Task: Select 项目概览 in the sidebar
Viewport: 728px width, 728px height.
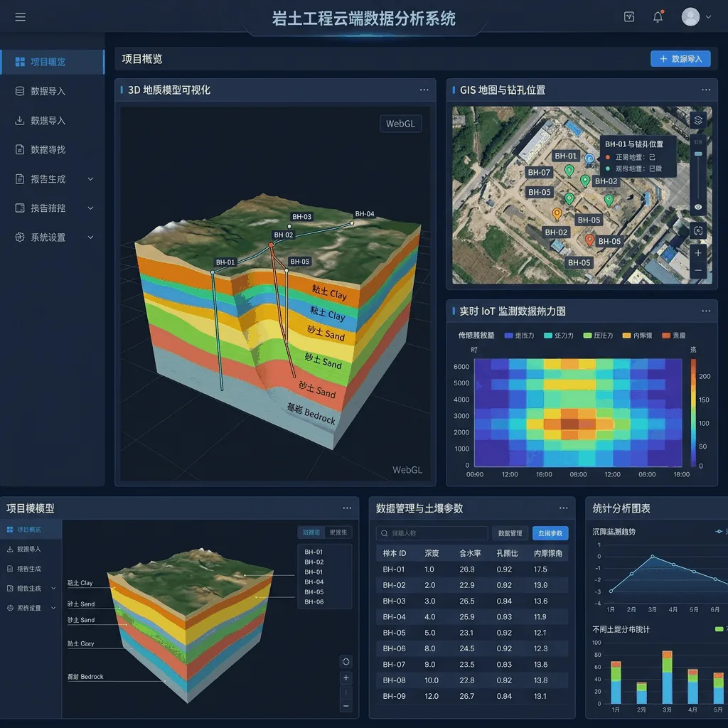Action: (x=53, y=62)
